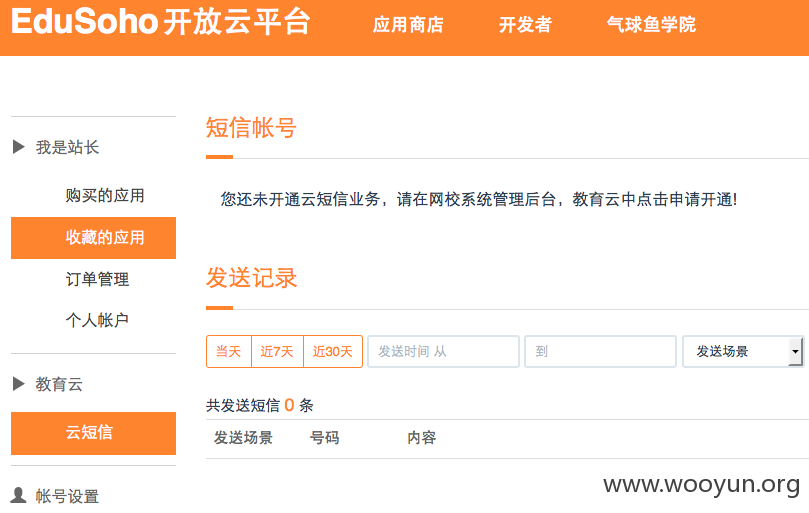The height and width of the screenshot is (513, 809).
Task: Go to 气球鱼学院 in the top navigation
Action: [x=651, y=25]
